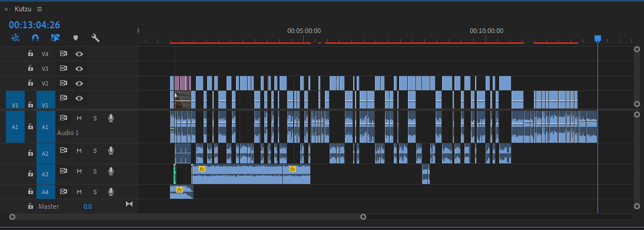Solo track A4
This screenshot has width=644, height=230.
point(95,192)
